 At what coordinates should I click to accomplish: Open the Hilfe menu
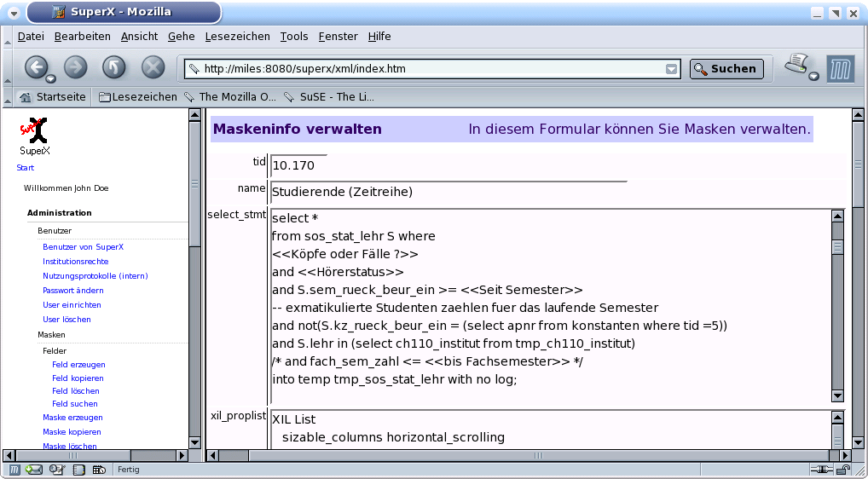(x=379, y=37)
